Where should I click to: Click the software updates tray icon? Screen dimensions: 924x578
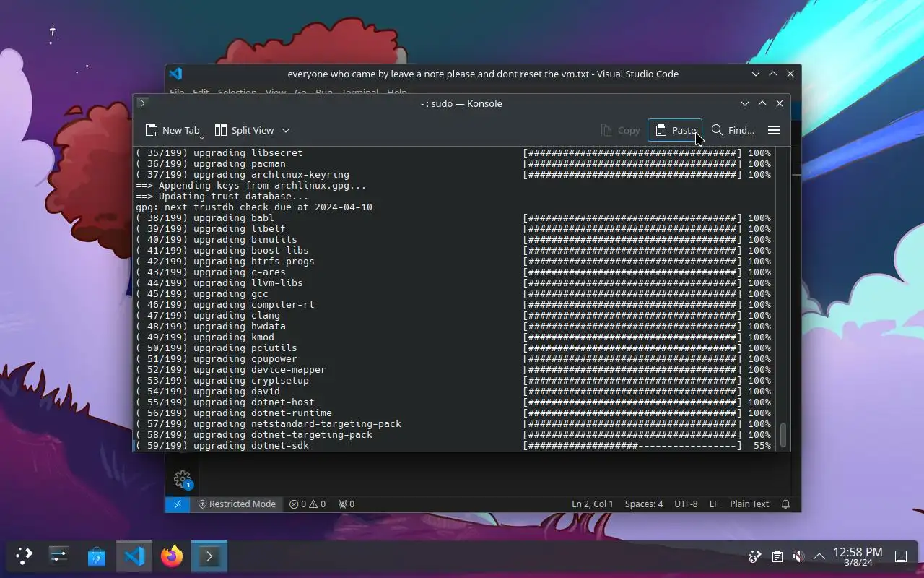[x=755, y=556]
